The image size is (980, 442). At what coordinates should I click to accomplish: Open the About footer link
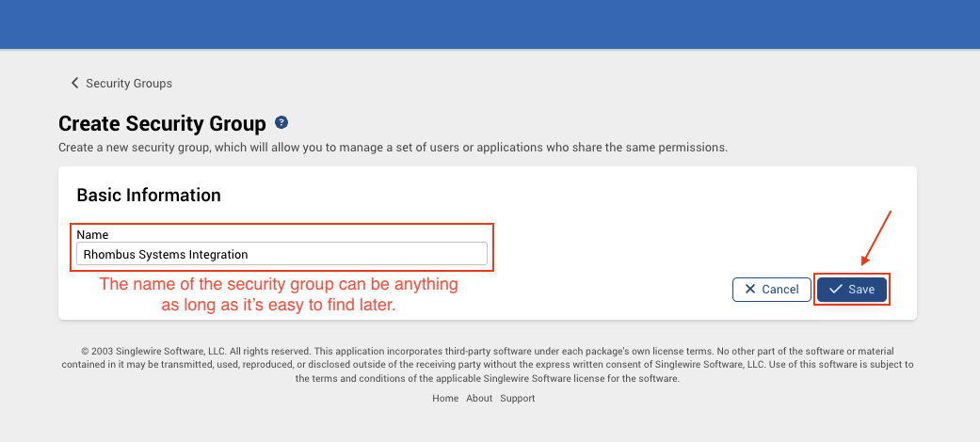479,399
